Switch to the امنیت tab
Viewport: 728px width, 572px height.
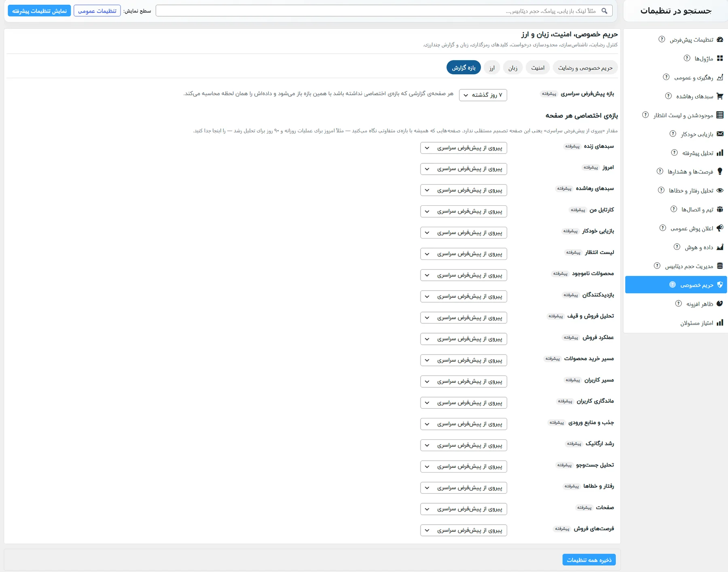(x=538, y=68)
